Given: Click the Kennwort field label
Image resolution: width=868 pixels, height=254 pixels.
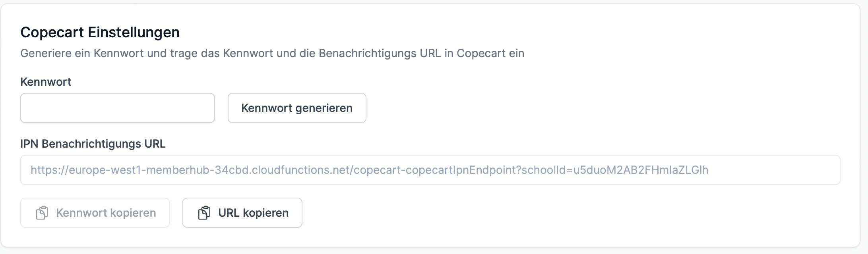Looking at the screenshot, I should [46, 82].
